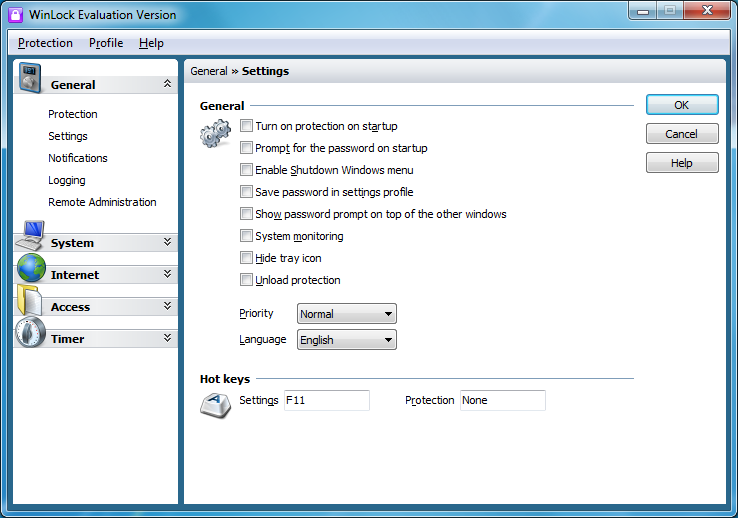Open the Priority dropdown set to Normal
The image size is (738, 518).
(x=347, y=314)
